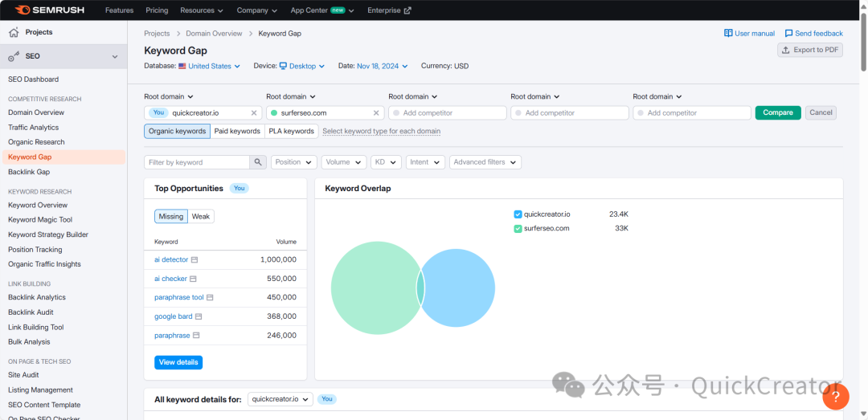Click SERP icon next to 'ai detector'
The width and height of the screenshot is (868, 420).
point(194,260)
